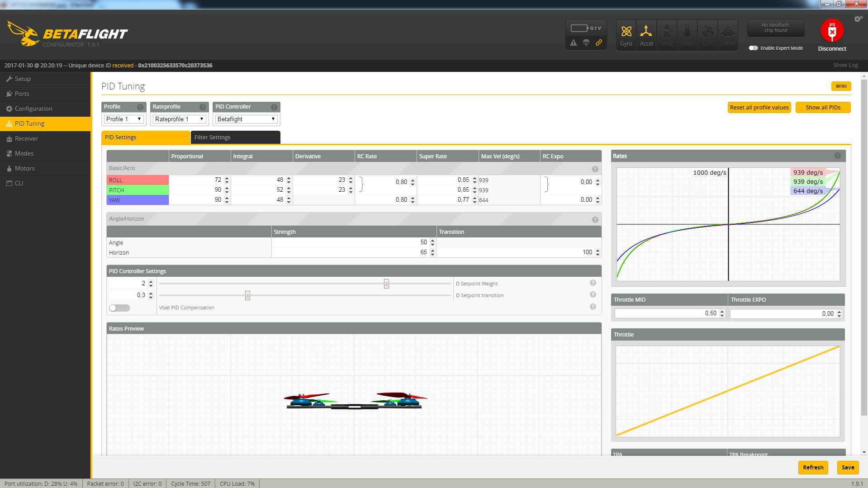Open help for Basic/Acro section
This screenshot has width=868, height=488.
(x=595, y=169)
